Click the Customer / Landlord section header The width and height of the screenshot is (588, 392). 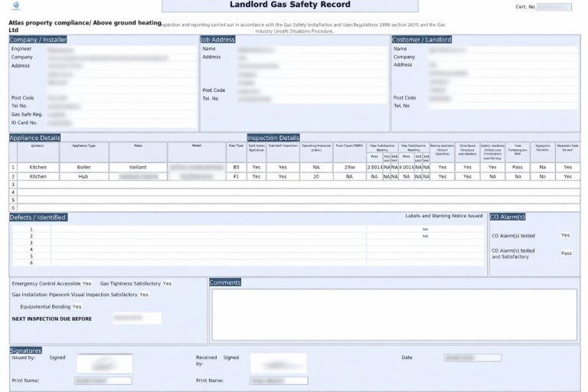(x=422, y=39)
